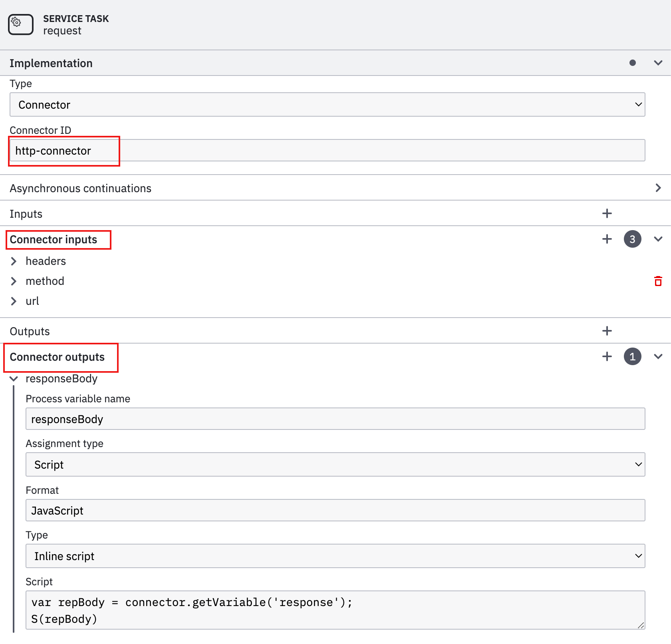Click inside the Script text area
Screen dimensions: 671x644
click(x=335, y=610)
